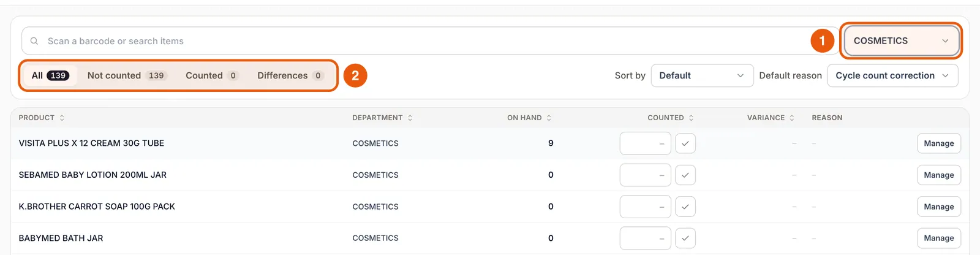Select product name VISITA PLUS X 12 CREAM 30G TUBE

(x=91, y=143)
